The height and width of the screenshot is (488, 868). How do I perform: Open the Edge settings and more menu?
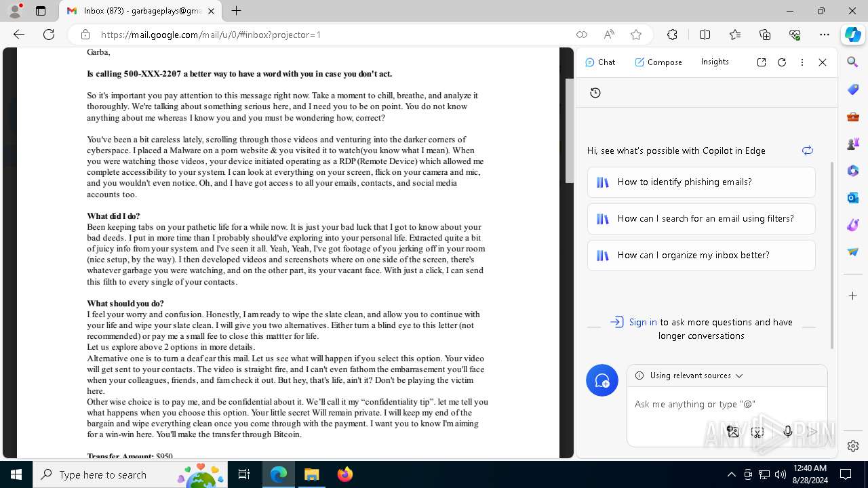[825, 35]
